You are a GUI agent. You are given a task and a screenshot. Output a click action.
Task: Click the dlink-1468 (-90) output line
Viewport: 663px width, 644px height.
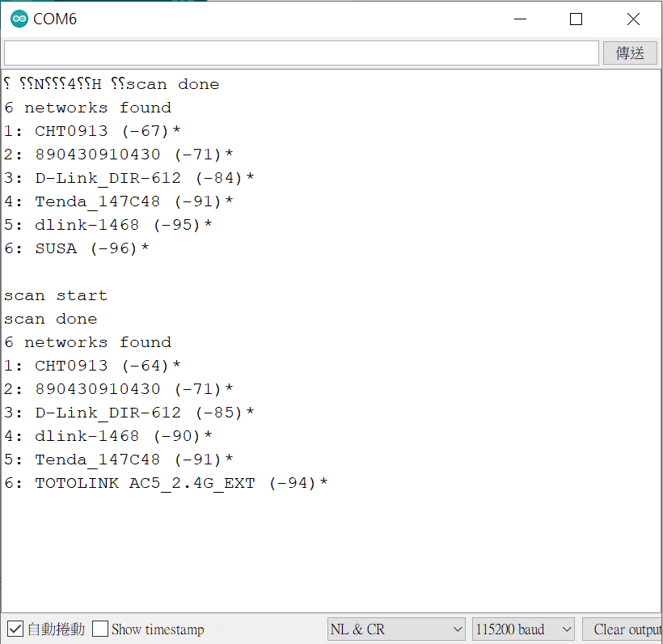click(108, 436)
